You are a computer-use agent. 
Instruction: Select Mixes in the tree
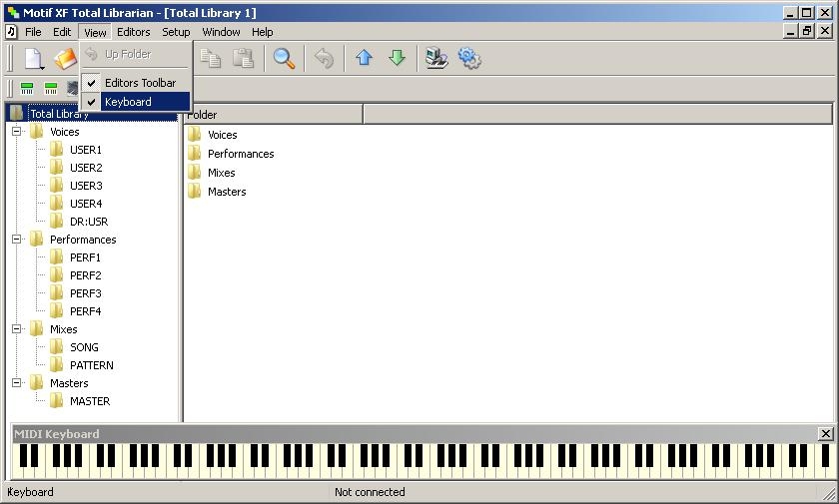(x=63, y=329)
